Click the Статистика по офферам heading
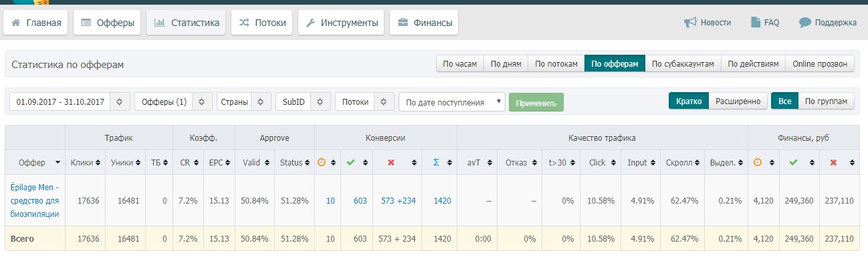The width and height of the screenshot is (868, 263). [68, 65]
